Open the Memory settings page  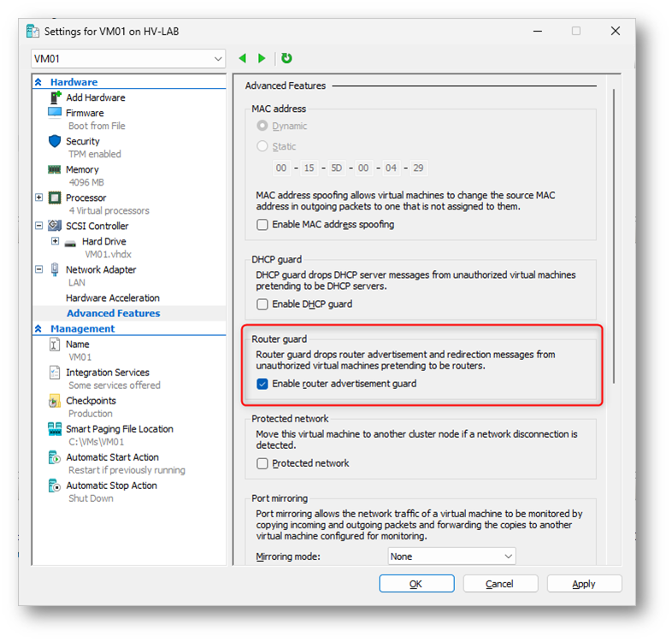pos(82,169)
